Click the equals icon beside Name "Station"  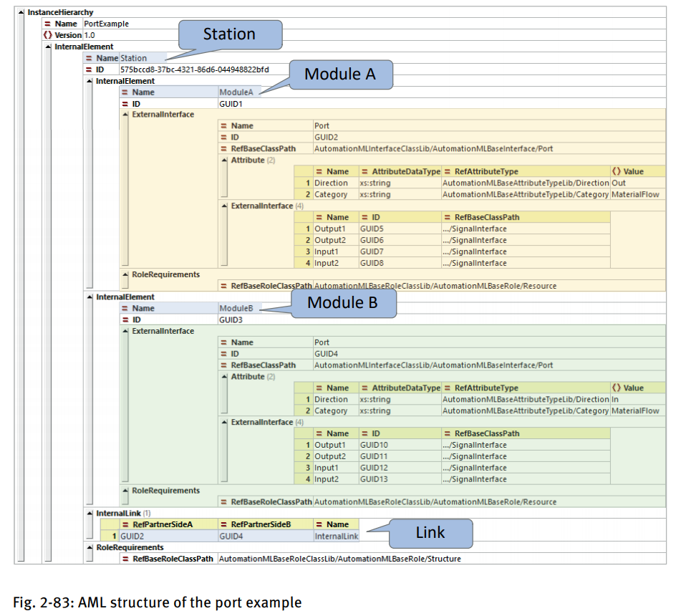[89, 58]
